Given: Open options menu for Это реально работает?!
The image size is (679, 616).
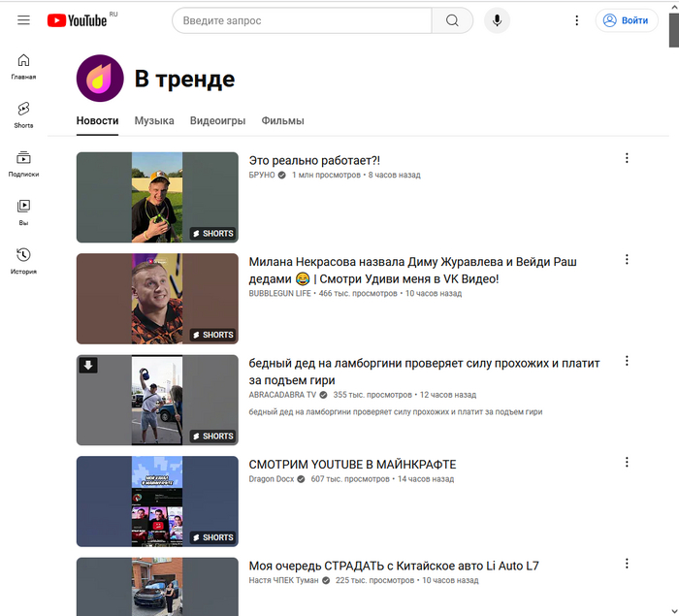Looking at the screenshot, I should point(627,158).
